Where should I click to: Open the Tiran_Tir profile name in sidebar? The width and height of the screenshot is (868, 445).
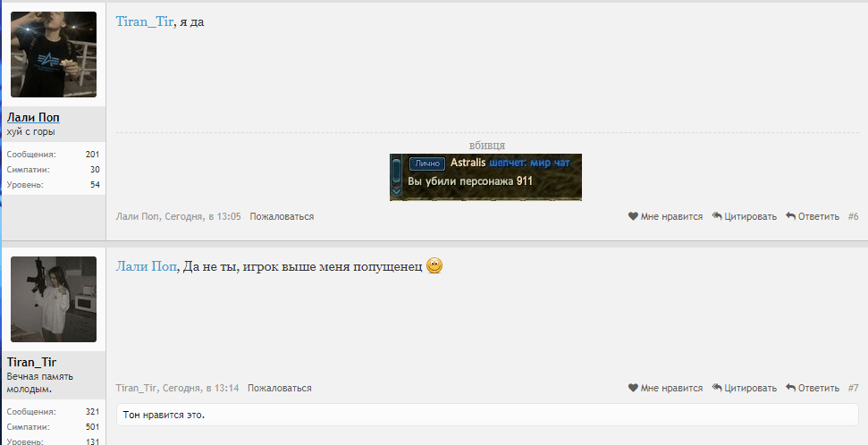coord(31,362)
